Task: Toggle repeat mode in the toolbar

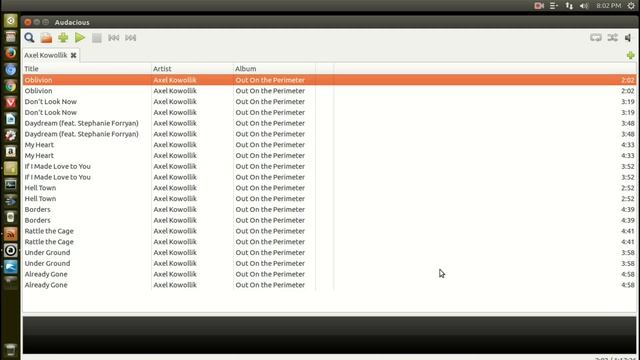Action: tap(596, 38)
